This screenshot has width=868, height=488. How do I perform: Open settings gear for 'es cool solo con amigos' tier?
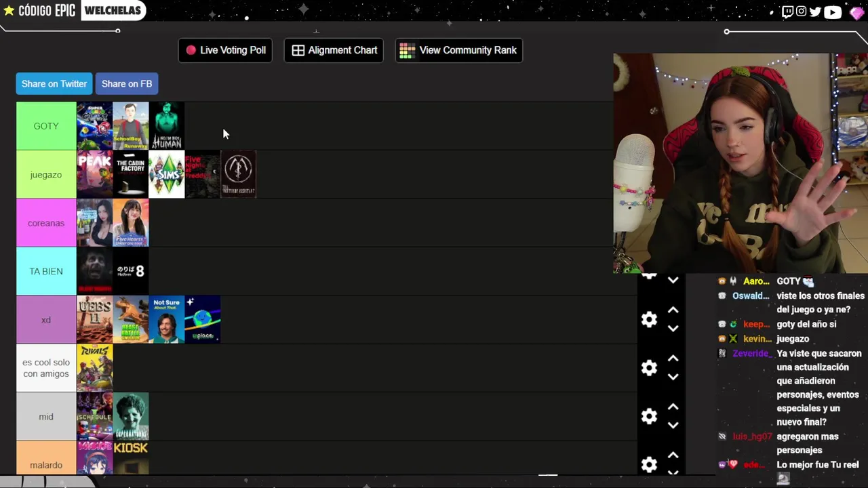[x=649, y=367]
